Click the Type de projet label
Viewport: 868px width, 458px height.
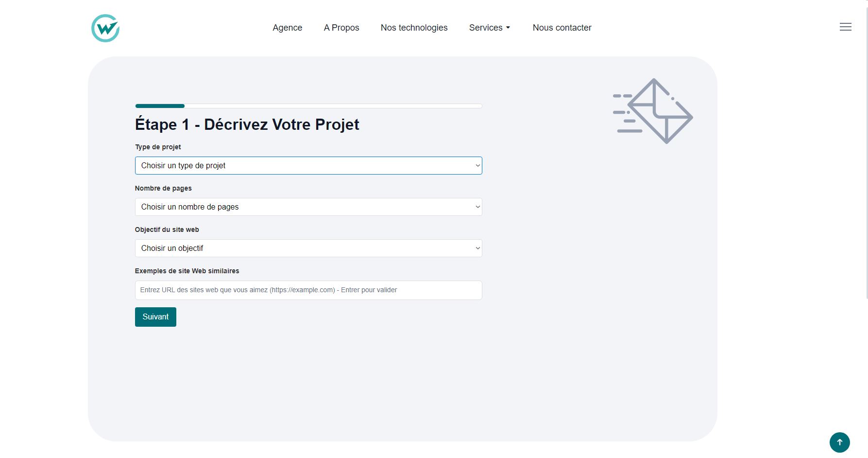tap(158, 147)
